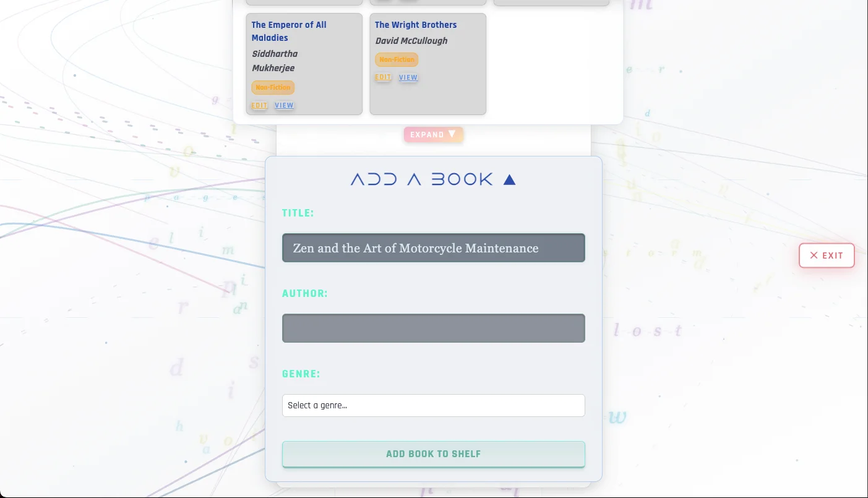Screen dimensions: 868x498
Task: Open VIEW for The Wright Brothers
Action: coord(408,77)
